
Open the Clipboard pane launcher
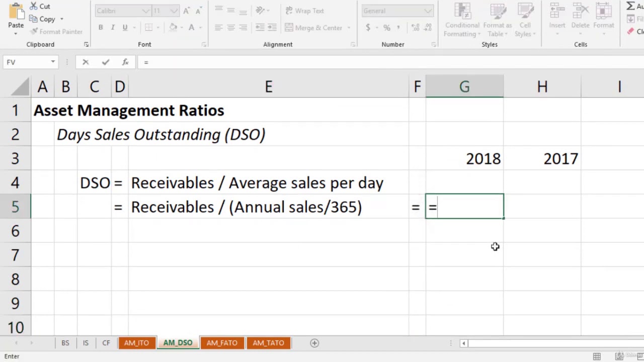click(87, 45)
